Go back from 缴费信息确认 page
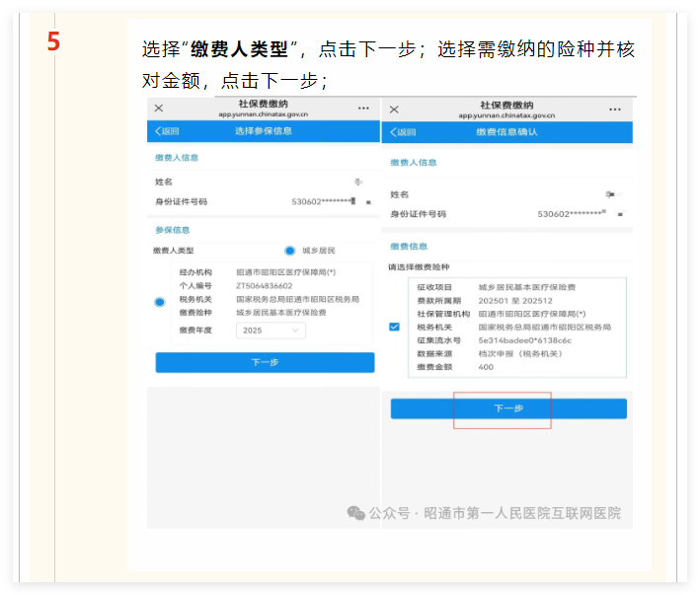 click(x=403, y=132)
